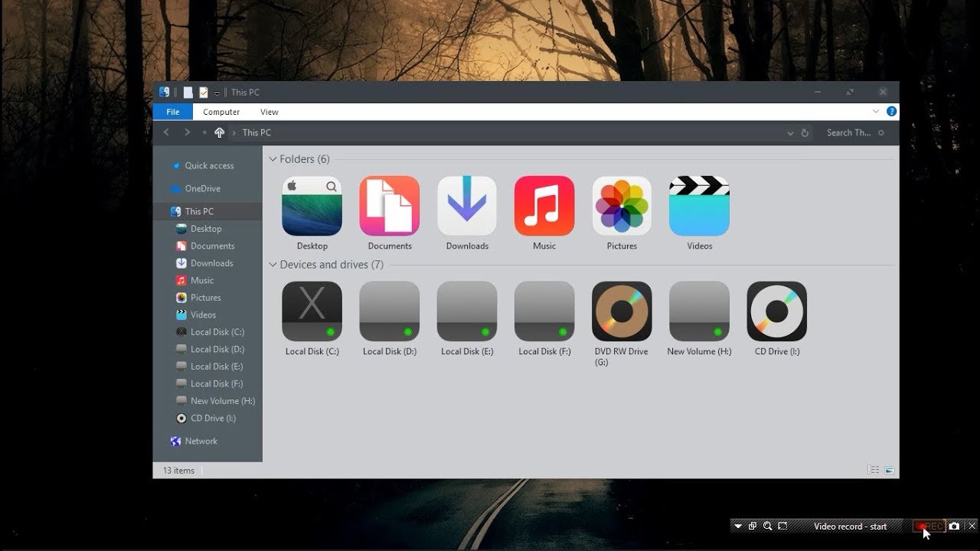The width and height of the screenshot is (980, 551).
Task: Open the DVD RW Drive (G:) icon
Action: coord(622,311)
